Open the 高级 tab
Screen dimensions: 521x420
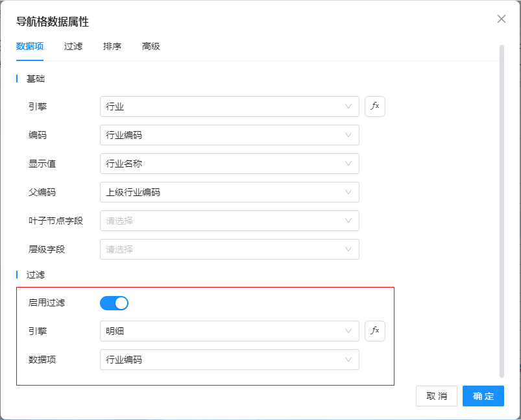click(x=151, y=47)
